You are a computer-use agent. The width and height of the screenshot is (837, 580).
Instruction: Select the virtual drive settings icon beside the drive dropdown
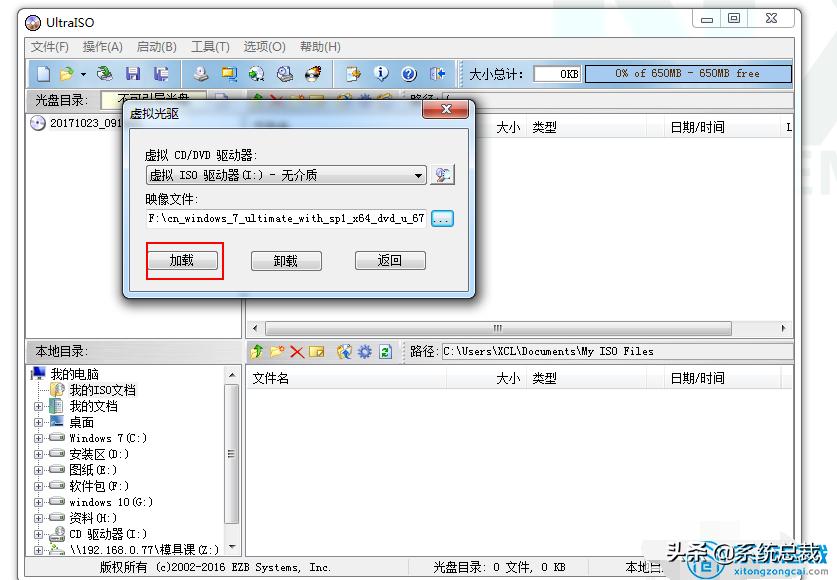click(443, 174)
